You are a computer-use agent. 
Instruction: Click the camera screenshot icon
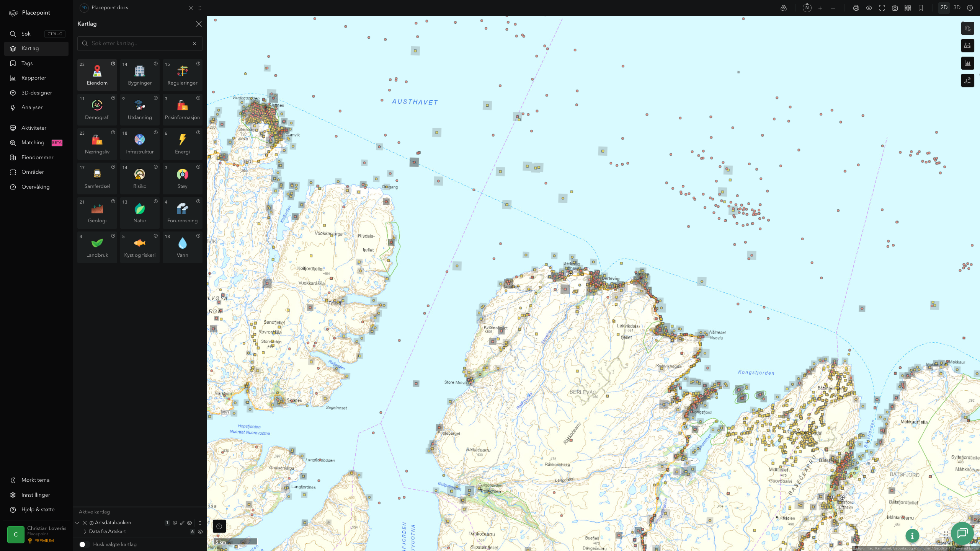pos(895,8)
